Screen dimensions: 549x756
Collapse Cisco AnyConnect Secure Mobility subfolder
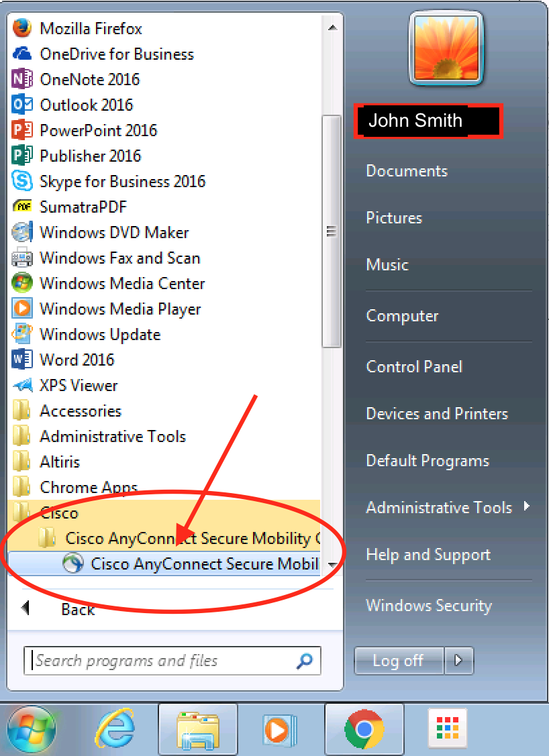[x=164, y=538]
